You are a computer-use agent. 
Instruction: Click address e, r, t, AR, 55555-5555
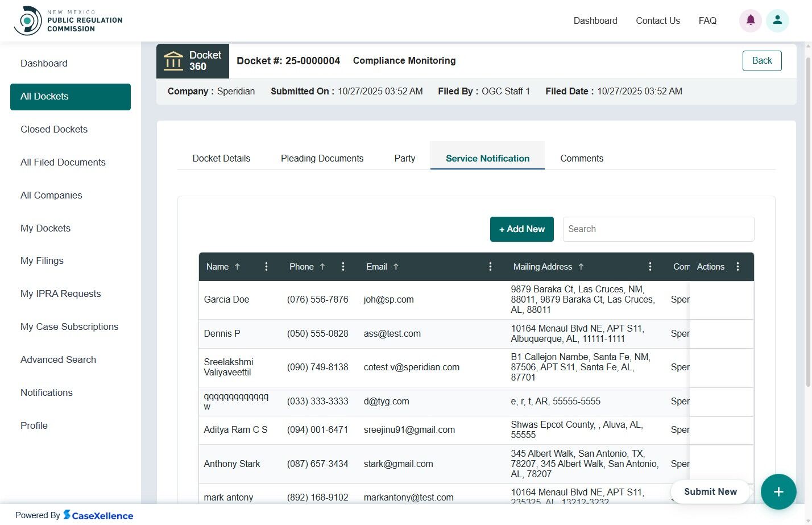tap(556, 402)
